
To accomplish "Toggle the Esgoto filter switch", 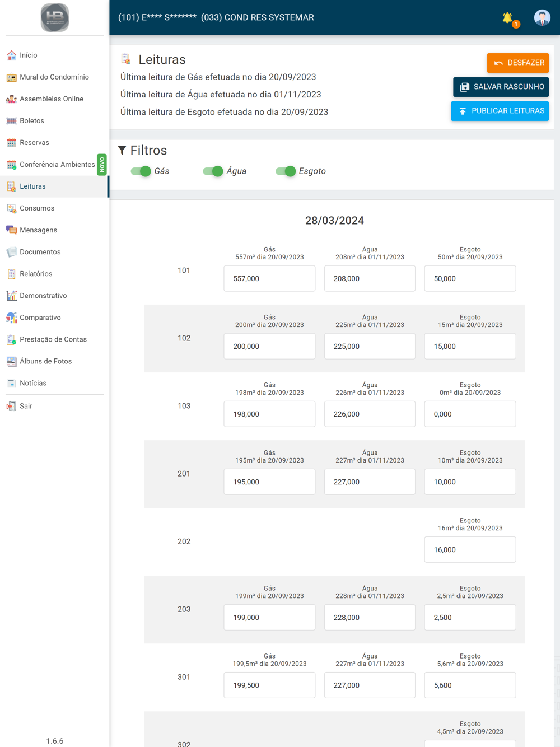I will click(x=286, y=171).
